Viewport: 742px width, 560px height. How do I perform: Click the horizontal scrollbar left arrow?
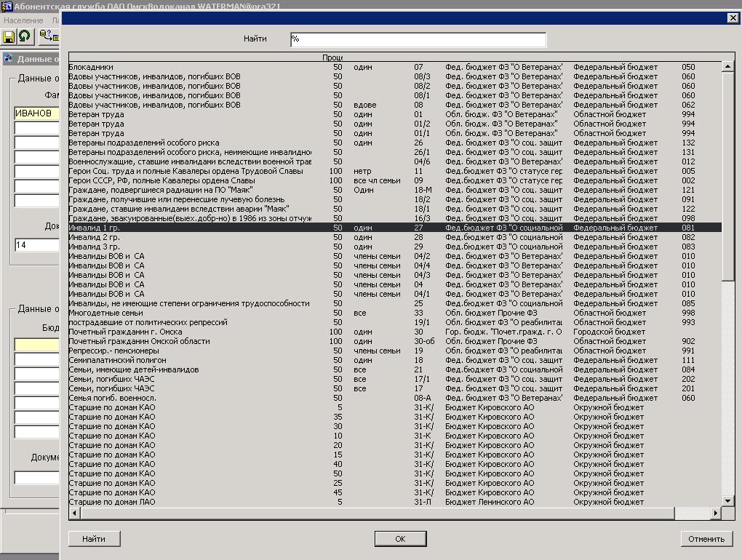pyautogui.click(x=73, y=514)
